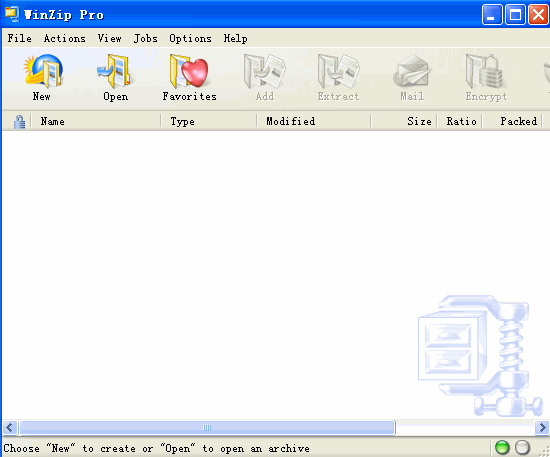This screenshot has height=457, width=550.
Task: Sort by the Type column header
Action: 209,121
